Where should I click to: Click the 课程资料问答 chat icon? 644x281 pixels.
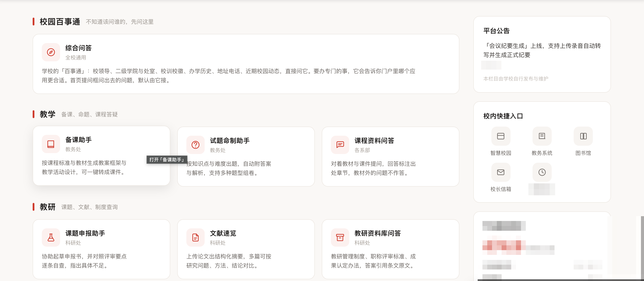click(x=340, y=145)
